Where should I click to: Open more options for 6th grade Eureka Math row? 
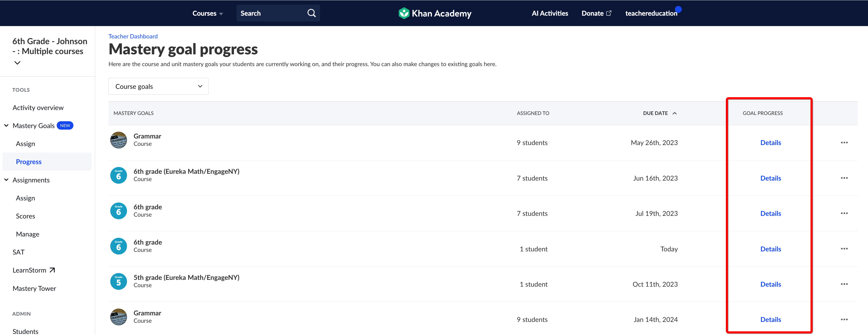pos(844,178)
